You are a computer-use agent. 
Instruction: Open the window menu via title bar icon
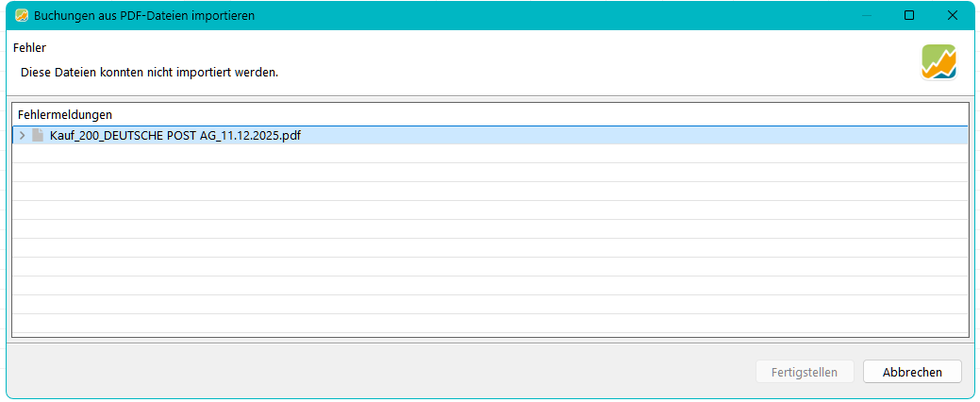pos(21,16)
